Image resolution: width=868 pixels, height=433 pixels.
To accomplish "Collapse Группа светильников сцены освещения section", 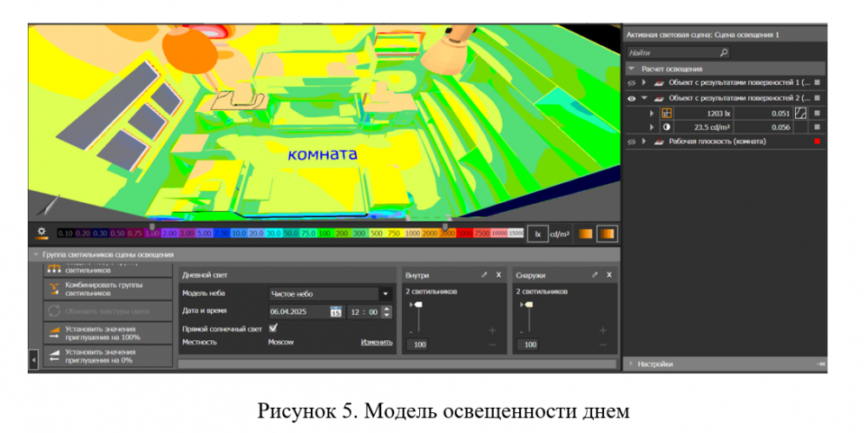I will coord(36,255).
